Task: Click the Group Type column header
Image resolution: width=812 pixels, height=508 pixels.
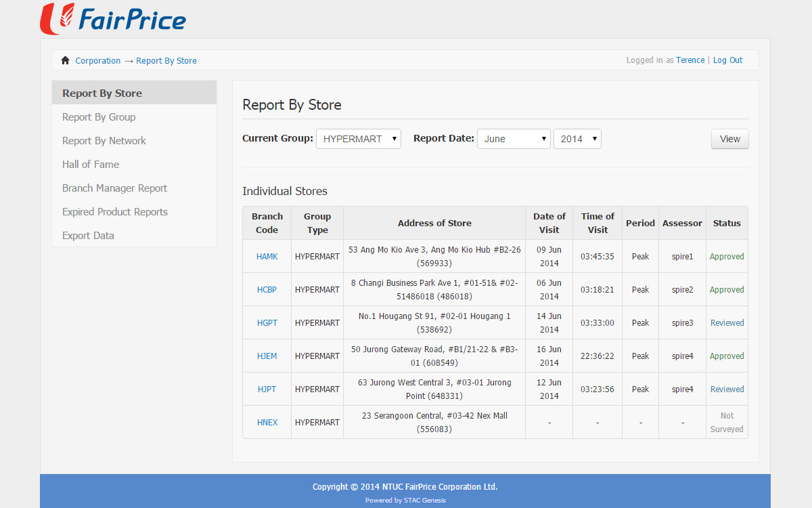Action: tap(317, 223)
